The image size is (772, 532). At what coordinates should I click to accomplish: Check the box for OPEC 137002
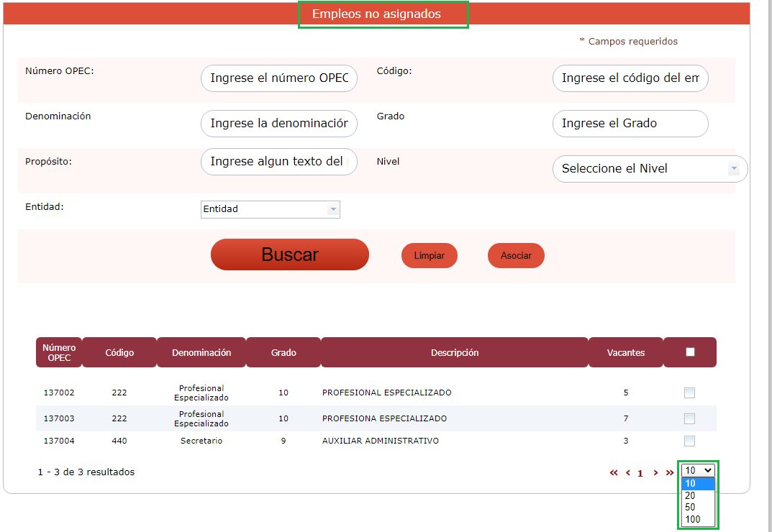tap(689, 393)
